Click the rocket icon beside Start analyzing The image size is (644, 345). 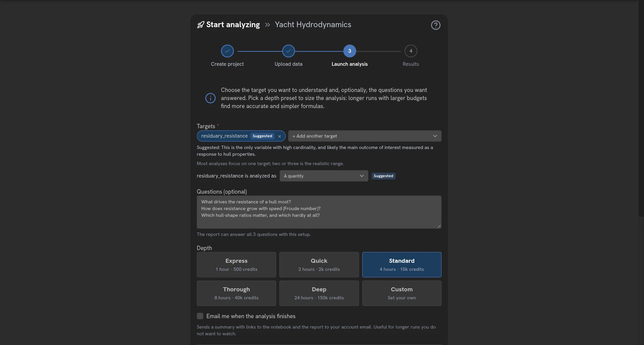(201, 25)
